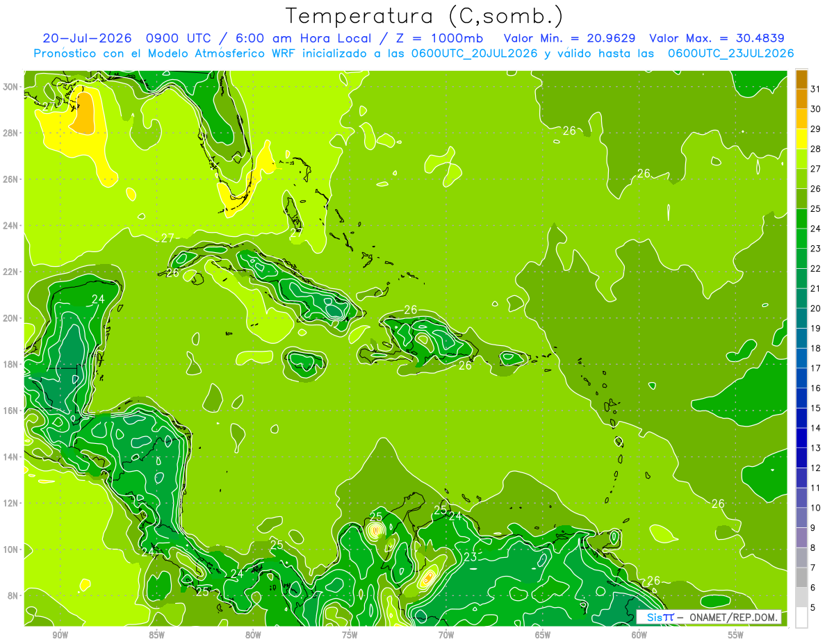Screen dimensions: 834x644
Task: Click the legend value 31 on color bar
Action: point(816,88)
